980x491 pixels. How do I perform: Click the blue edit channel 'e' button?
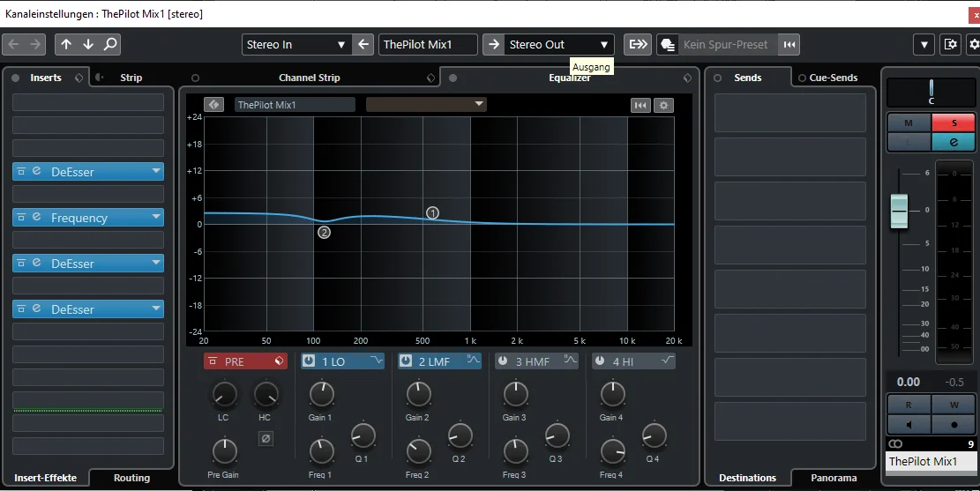click(x=954, y=143)
